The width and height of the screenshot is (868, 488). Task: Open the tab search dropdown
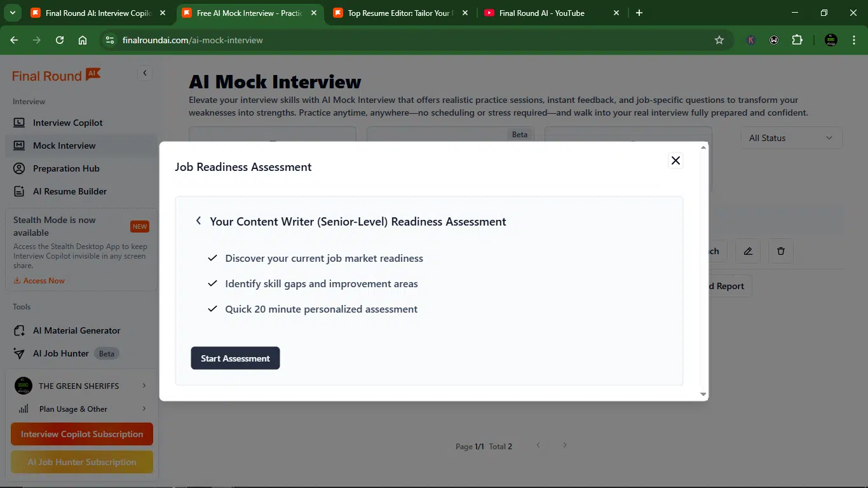[12, 13]
